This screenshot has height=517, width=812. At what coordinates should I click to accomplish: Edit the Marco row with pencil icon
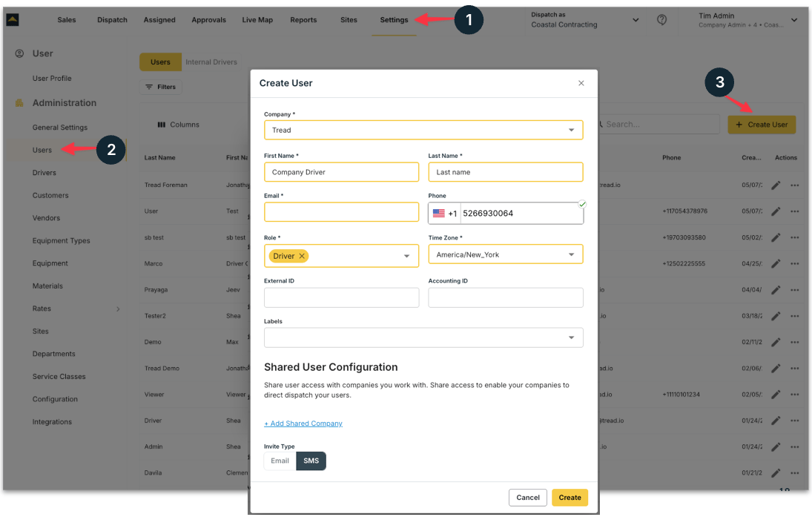[775, 263]
